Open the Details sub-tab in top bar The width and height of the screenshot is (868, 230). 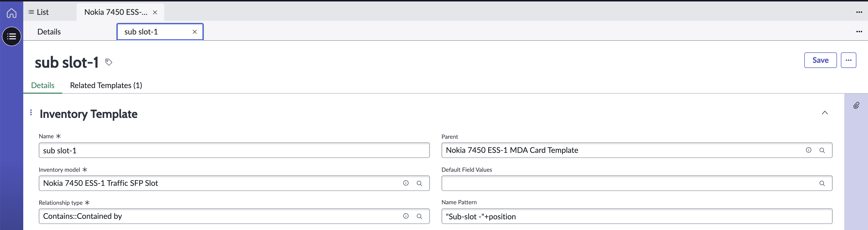(49, 32)
